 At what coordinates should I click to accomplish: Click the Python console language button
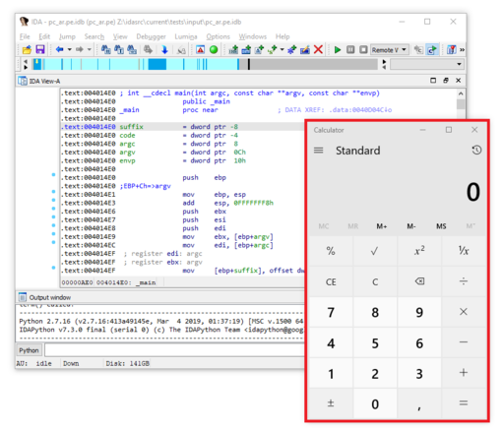29,350
